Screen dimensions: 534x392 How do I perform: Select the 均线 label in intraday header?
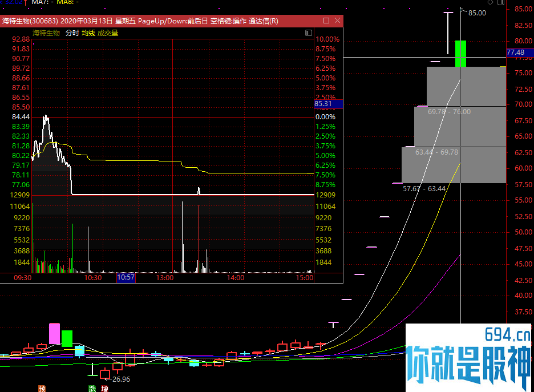pos(88,33)
